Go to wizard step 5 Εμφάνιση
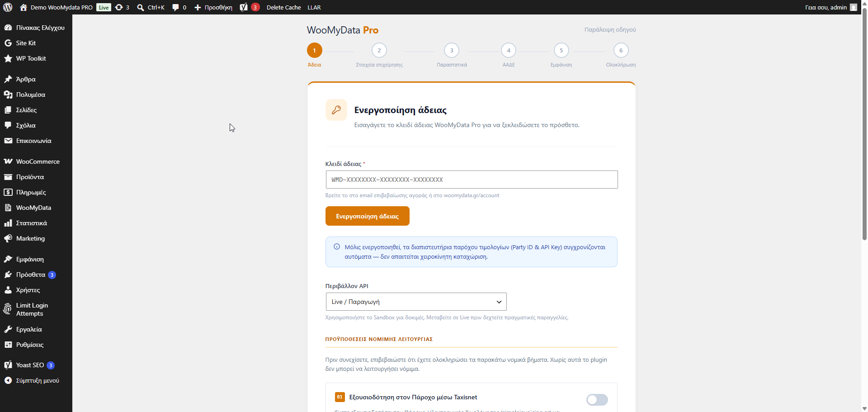 [561, 50]
